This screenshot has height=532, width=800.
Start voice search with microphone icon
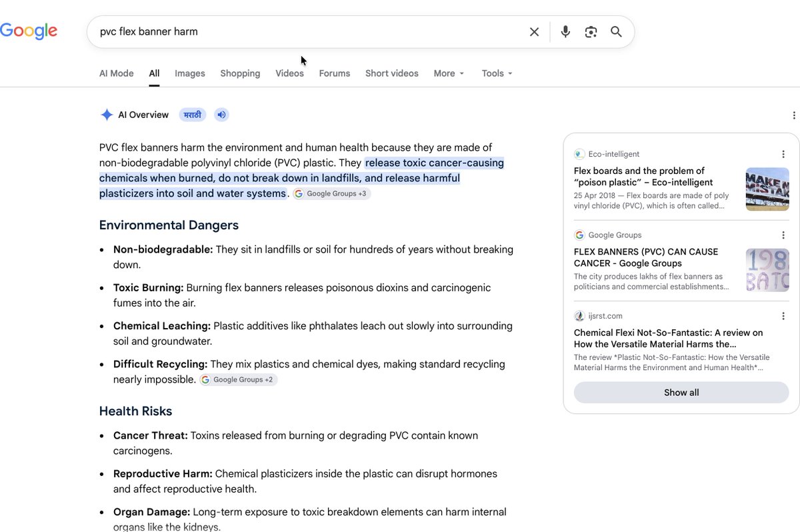(x=565, y=32)
